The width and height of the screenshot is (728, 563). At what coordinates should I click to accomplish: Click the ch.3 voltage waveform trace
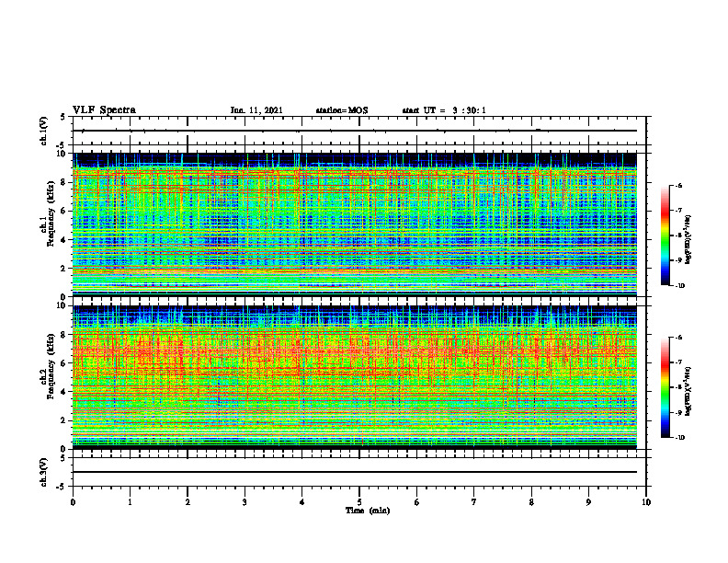[355, 472]
